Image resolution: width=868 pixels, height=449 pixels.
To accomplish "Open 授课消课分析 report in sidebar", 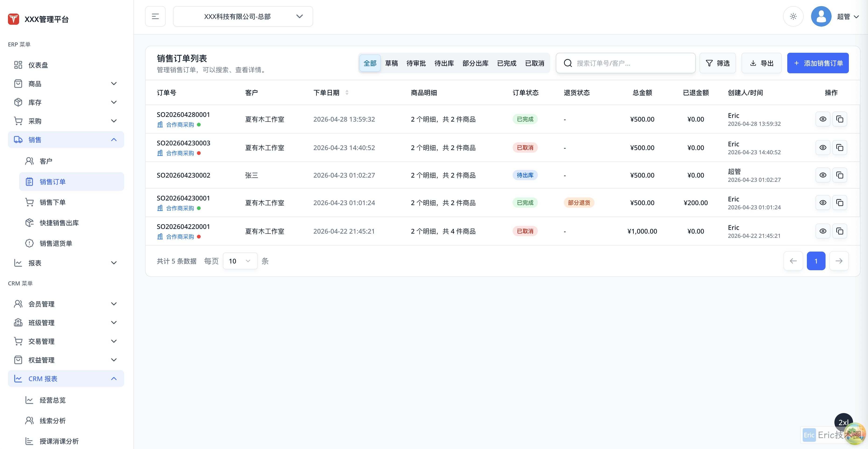I will tap(71, 441).
